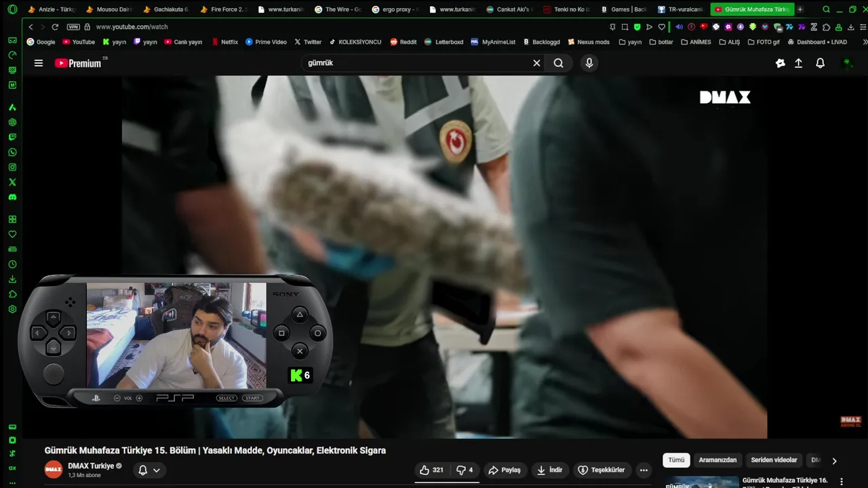The height and width of the screenshot is (488, 868).
Task: Share the video via Paylaş
Action: click(505, 470)
